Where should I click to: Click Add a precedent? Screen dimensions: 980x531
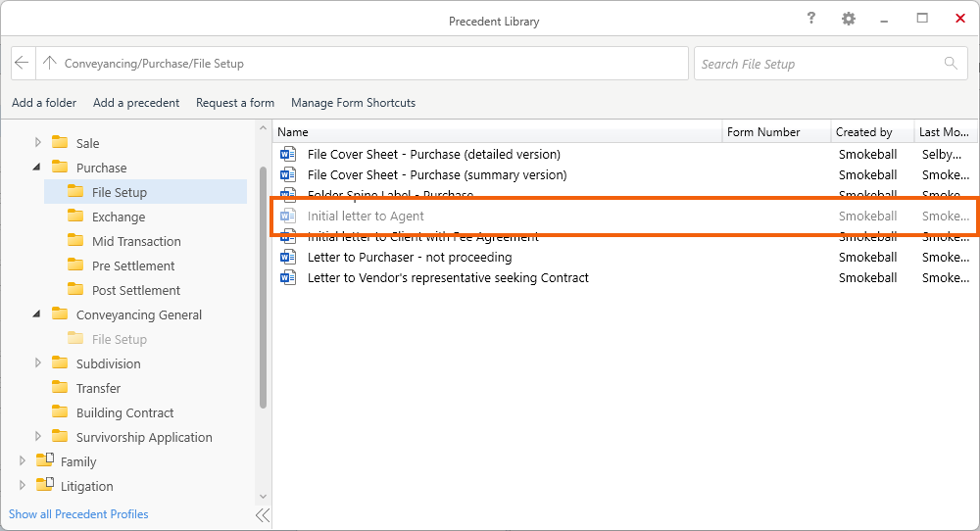tap(136, 103)
